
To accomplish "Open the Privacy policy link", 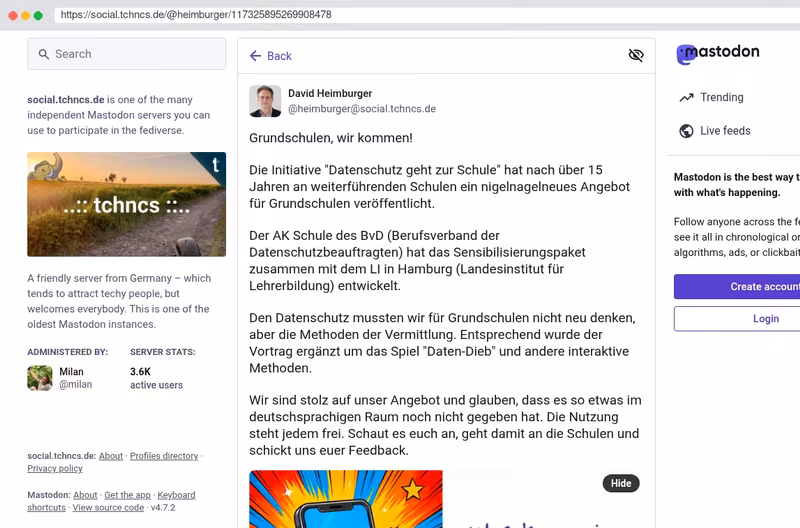I will pos(55,468).
